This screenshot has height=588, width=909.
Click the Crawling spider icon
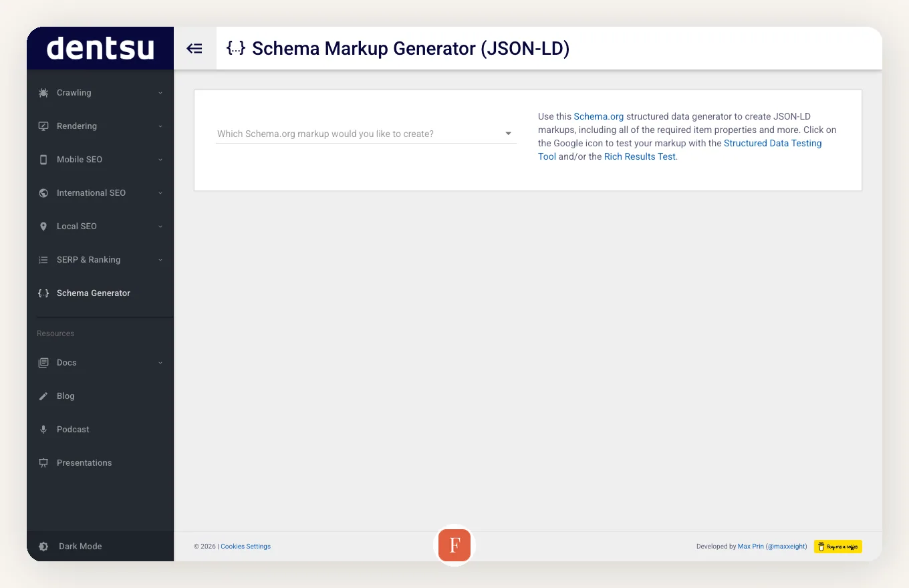(43, 93)
